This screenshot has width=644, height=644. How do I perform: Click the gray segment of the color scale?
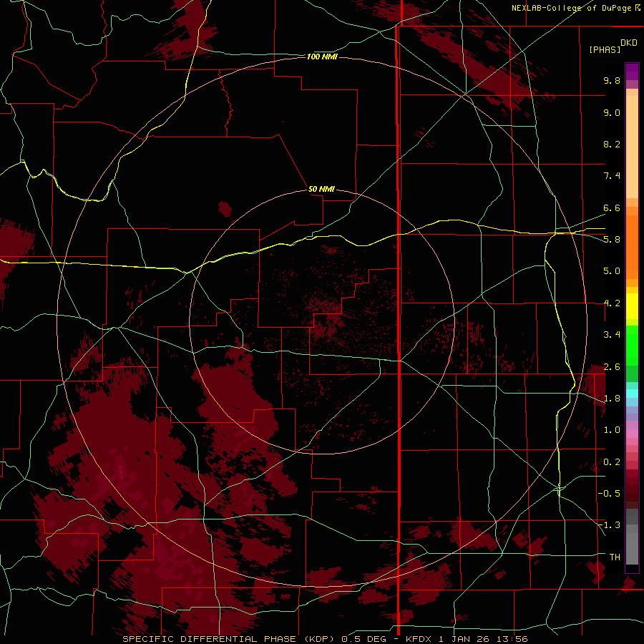pos(632,537)
